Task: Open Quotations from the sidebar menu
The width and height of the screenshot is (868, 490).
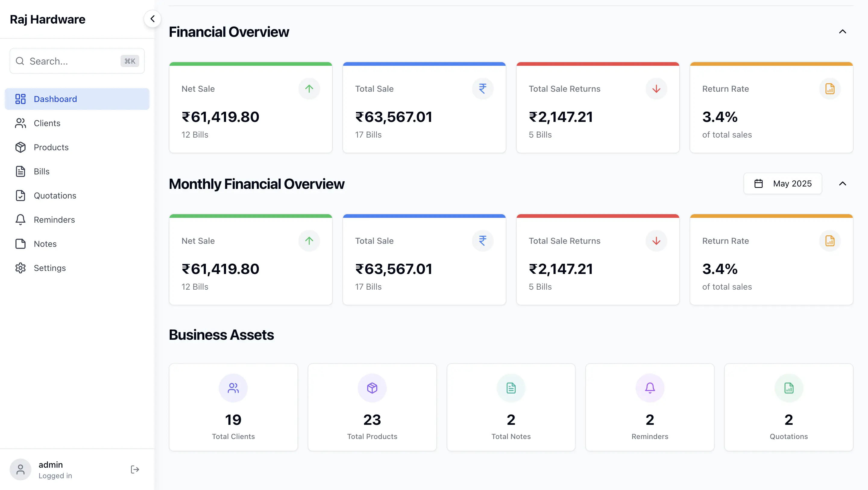Action: coord(55,196)
